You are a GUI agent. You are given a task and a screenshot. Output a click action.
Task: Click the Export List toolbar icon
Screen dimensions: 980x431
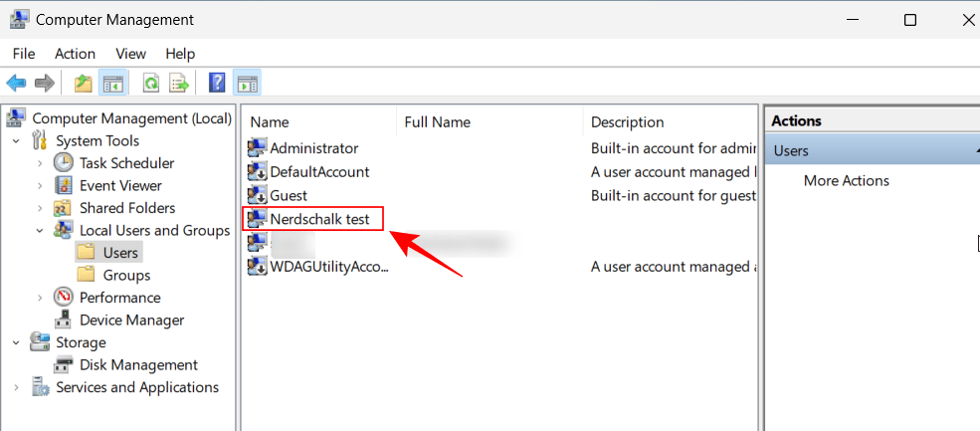pos(179,84)
